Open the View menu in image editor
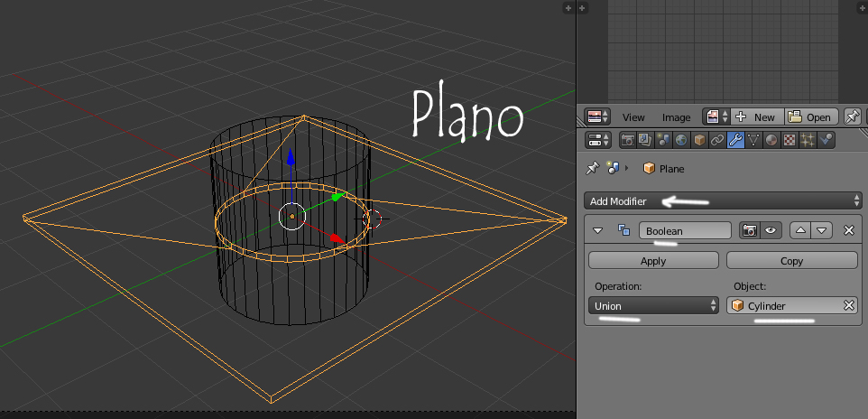This screenshot has width=868, height=419. pyautogui.click(x=633, y=117)
